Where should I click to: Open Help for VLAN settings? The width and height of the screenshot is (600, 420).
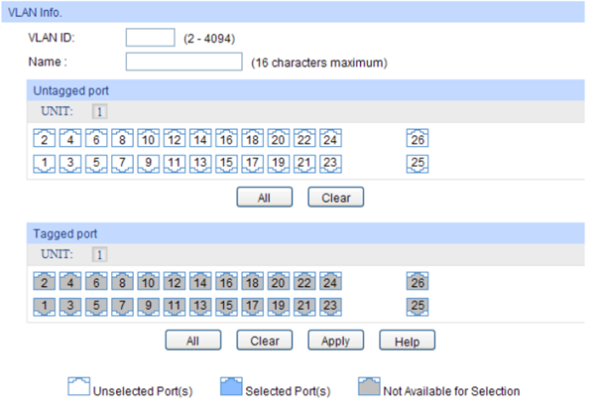[x=407, y=341]
